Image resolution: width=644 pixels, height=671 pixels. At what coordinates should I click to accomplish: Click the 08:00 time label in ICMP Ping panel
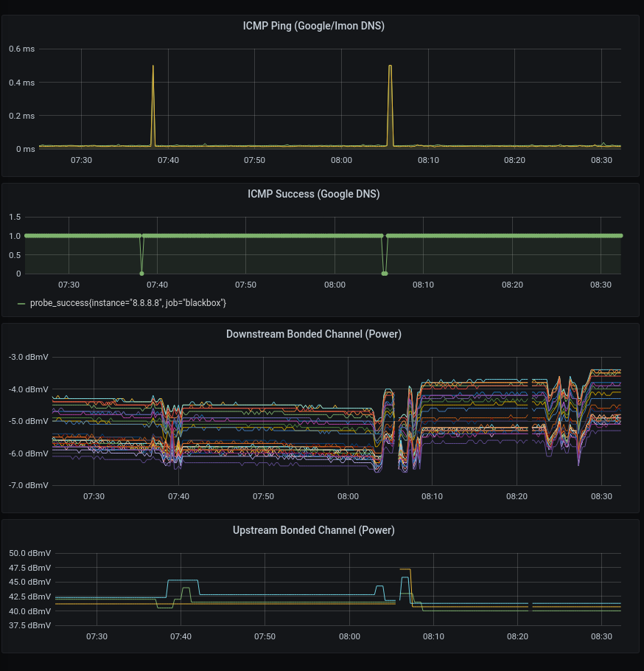point(341,161)
